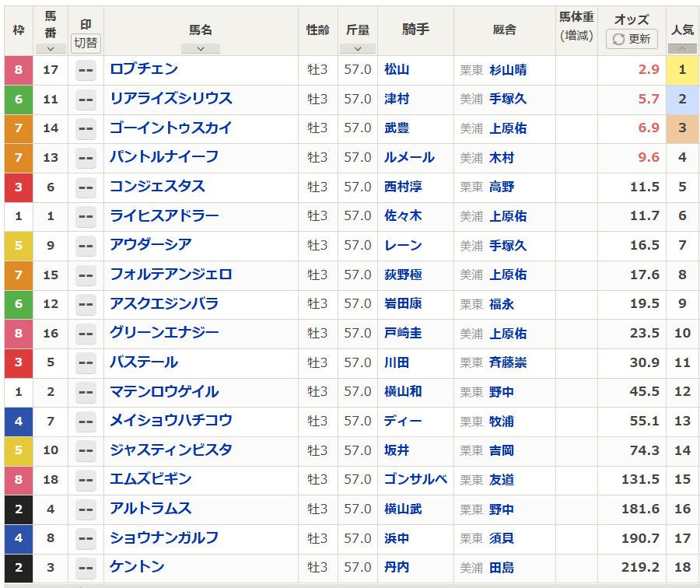The width and height of the screenshot is (700, 588).
Task: Open jockey page for 松山
Action: coord(397,69)
